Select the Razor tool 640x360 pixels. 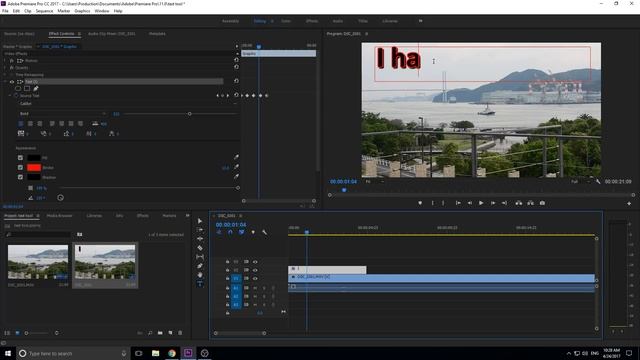pyautogui.click(x=200, y=248)
